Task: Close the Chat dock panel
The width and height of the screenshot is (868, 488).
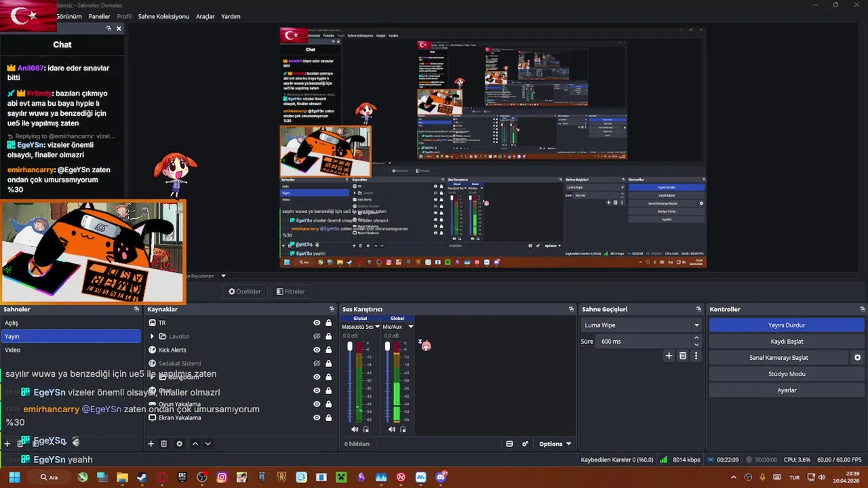Action: click(119, 28)
